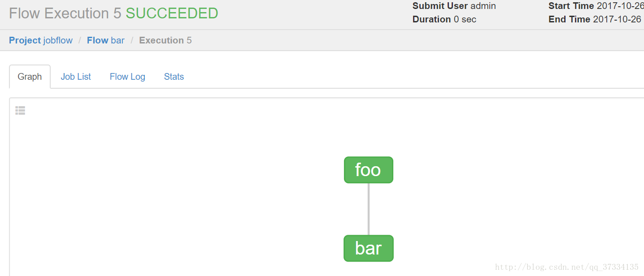Switch to the Stats tab
This screenshot has height=276, width=644.
coord(174,77)
